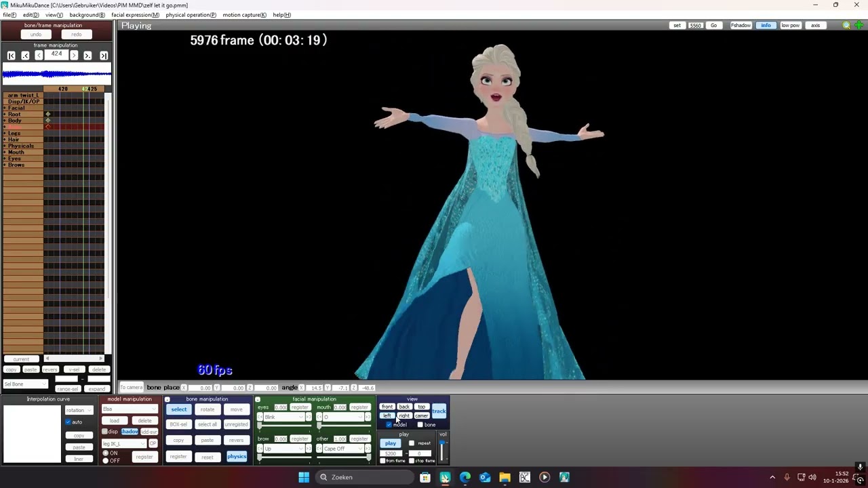The image size is (868, 488).
Task: Adjust the volume slider
Action: 442,451
